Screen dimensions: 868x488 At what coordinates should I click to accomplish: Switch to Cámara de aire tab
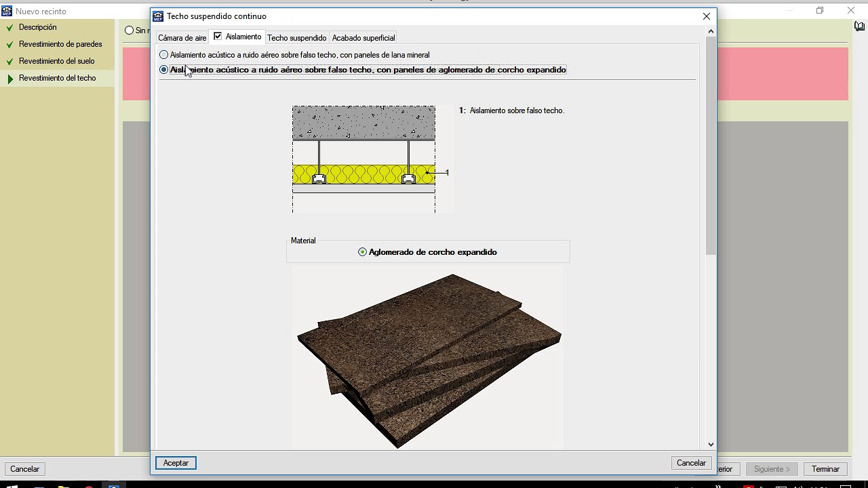click(182, 38)
